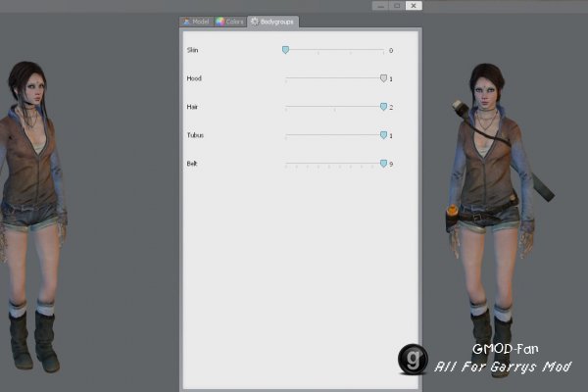Click the Skin value number field
This screenshot has width=588, height=392.
pyautogui.click(x=391, y=50)
